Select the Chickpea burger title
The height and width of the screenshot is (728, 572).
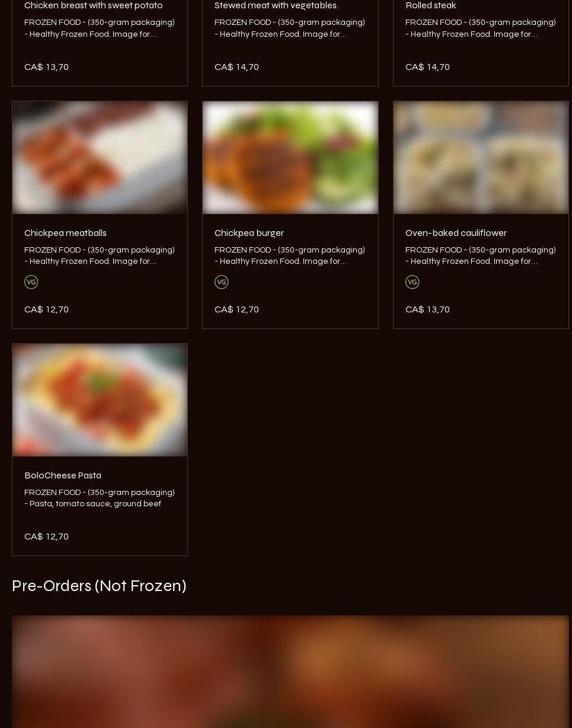249,233
